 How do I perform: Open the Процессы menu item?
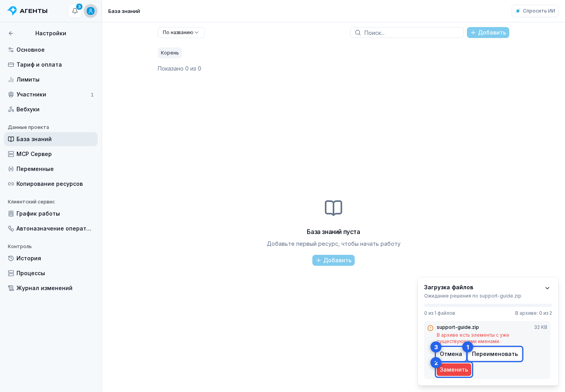[x=51, y=273]
